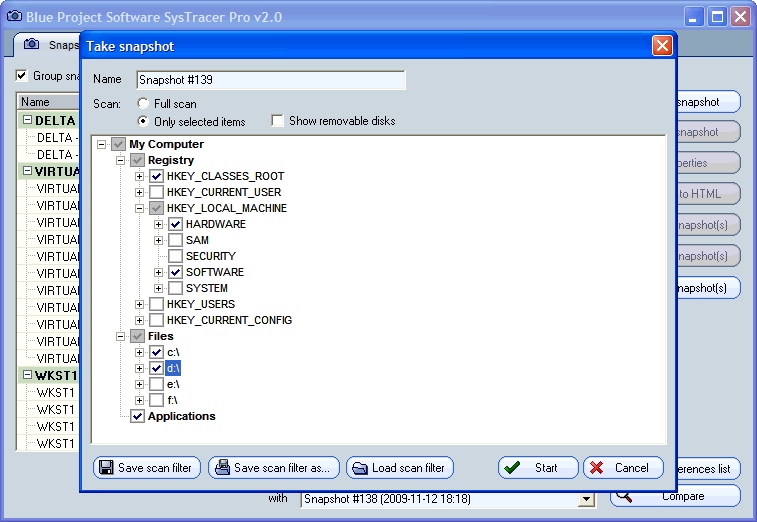Select the SOFTWARE registry tree item
The image size is (757, 522).
214,272
